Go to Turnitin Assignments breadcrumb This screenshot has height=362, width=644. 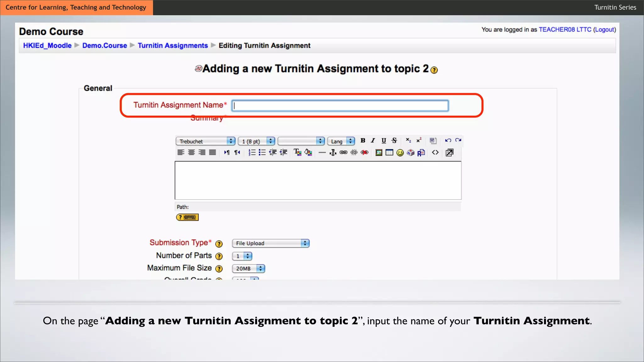pyautogui.click(x=173, y=46)
